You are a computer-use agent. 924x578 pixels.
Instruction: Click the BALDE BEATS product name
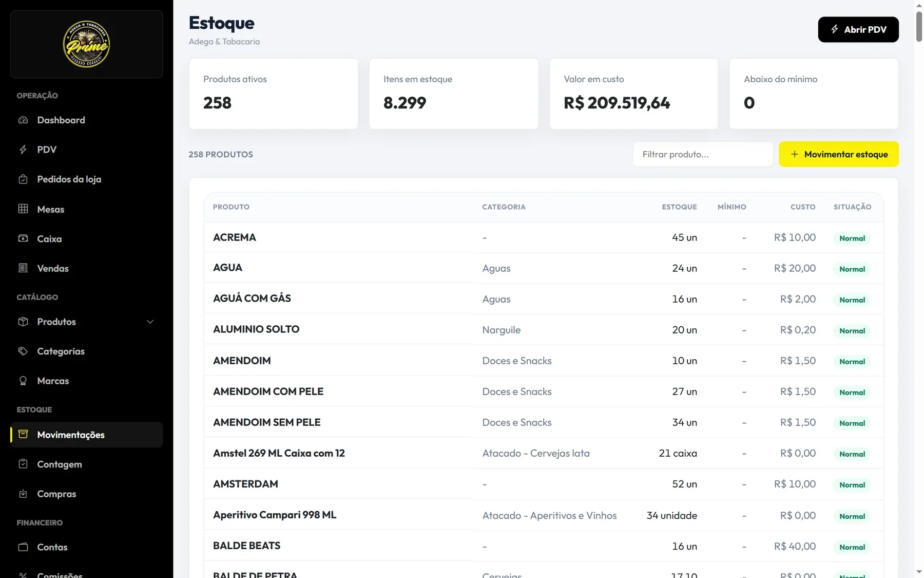point(247,546)
